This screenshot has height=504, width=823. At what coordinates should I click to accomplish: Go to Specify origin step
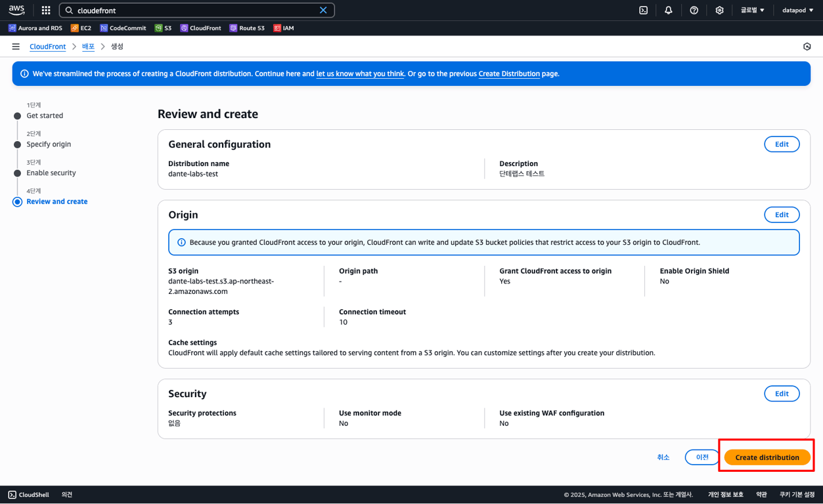click(x=49, y=144)
